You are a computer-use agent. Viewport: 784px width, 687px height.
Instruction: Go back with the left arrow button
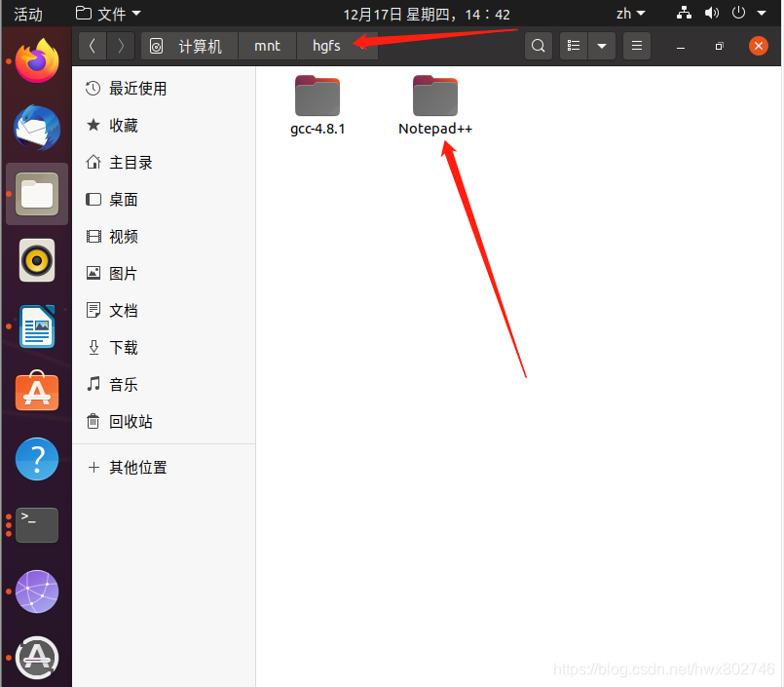93,46
